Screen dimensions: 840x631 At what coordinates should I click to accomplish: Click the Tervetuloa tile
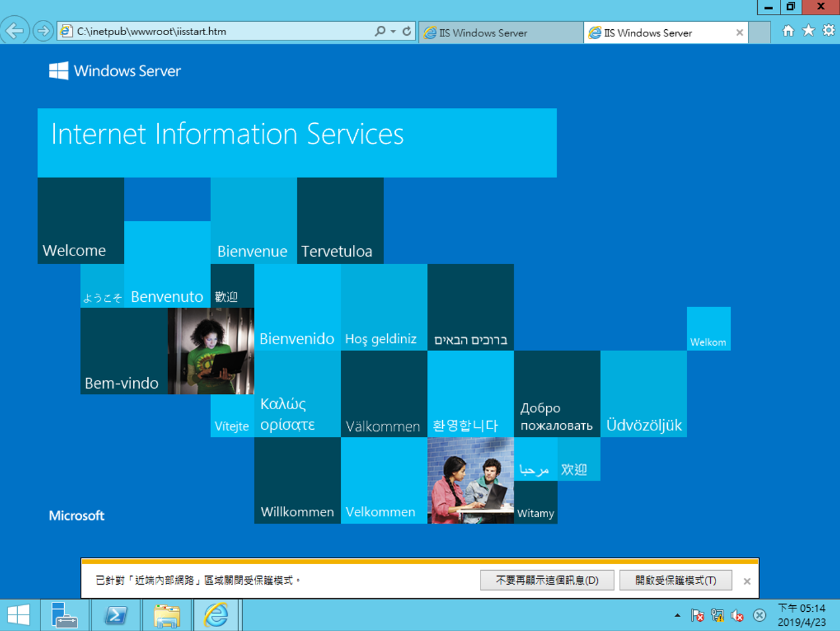(x=340, y=220)
